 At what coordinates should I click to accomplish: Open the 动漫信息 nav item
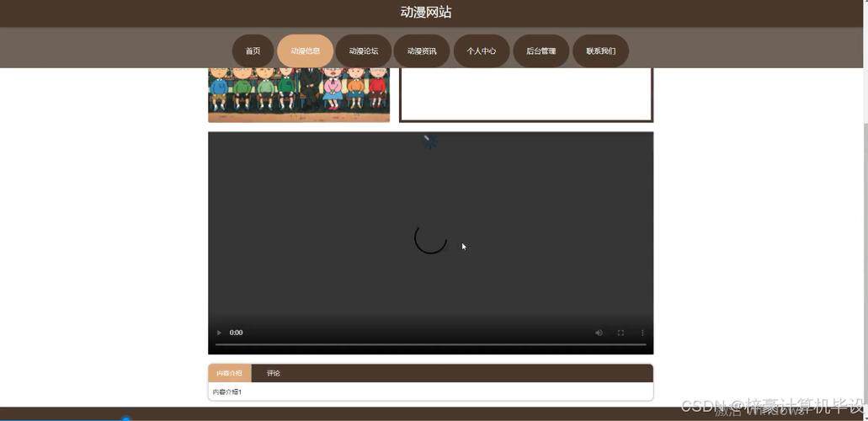coord(305,51)
